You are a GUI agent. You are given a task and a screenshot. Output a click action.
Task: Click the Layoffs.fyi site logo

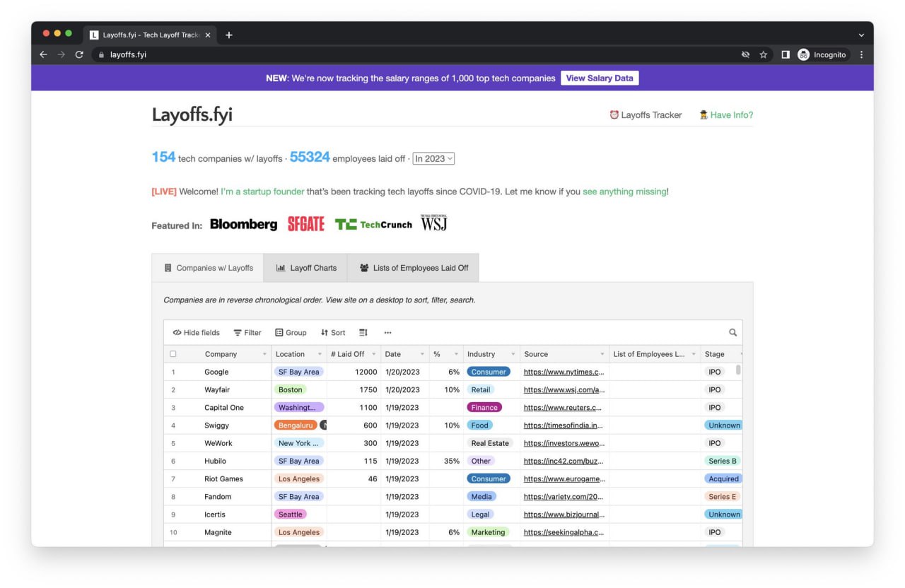(192, 114)
